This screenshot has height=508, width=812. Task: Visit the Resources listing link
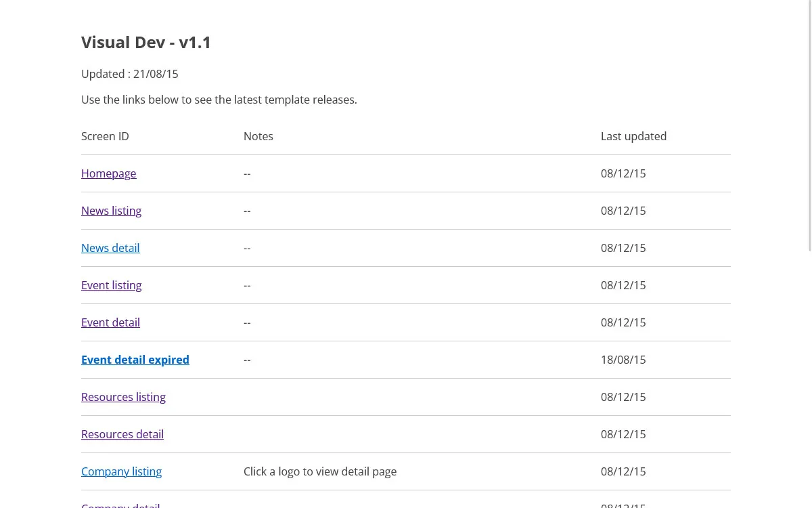123,397
